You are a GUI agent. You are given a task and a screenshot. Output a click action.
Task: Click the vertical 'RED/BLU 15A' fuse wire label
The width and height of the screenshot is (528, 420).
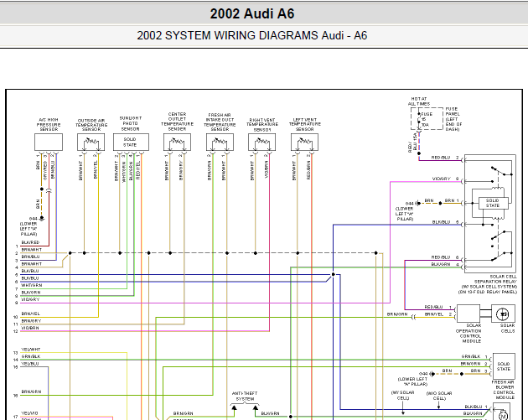click(x=412, y=143)
